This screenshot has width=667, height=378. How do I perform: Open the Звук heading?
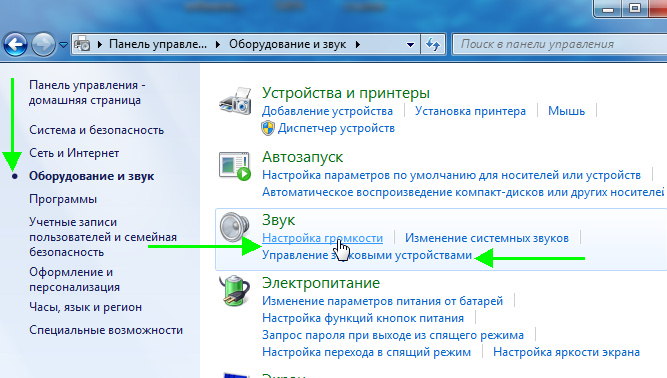click(x=278, y=220)
